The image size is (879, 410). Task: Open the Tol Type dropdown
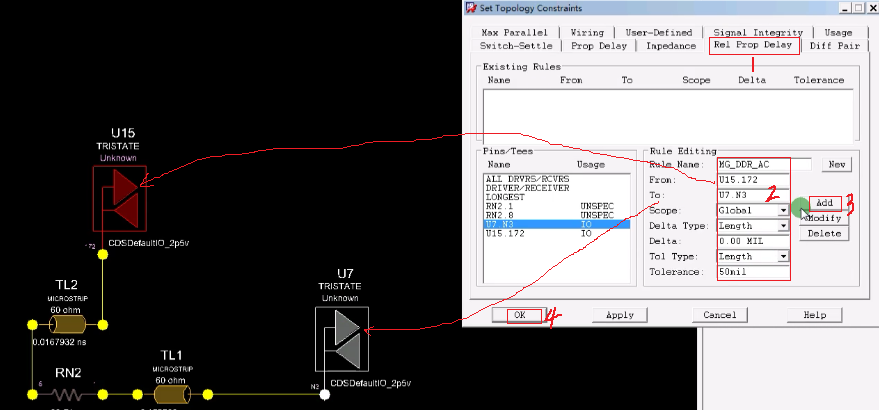[x=782, y=257]
